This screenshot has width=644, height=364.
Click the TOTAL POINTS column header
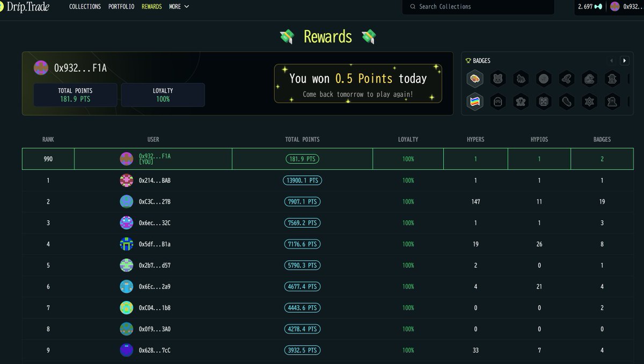tap(302, 139)
